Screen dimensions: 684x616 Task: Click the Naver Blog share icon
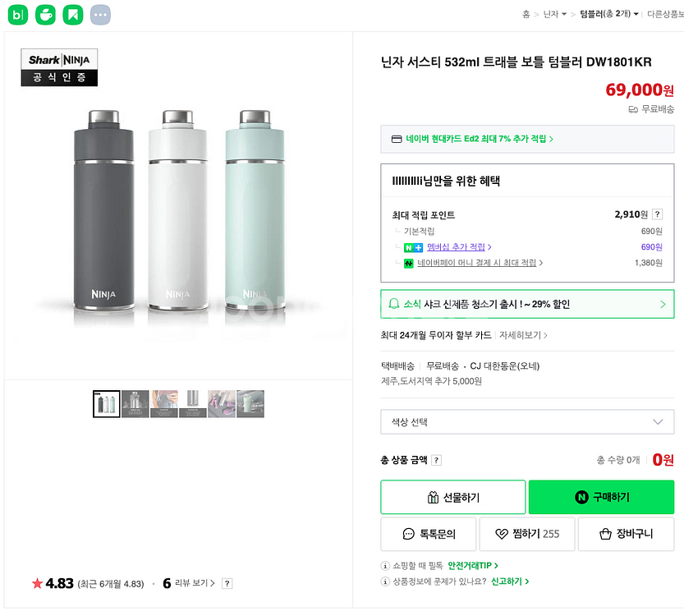(18, 14)
